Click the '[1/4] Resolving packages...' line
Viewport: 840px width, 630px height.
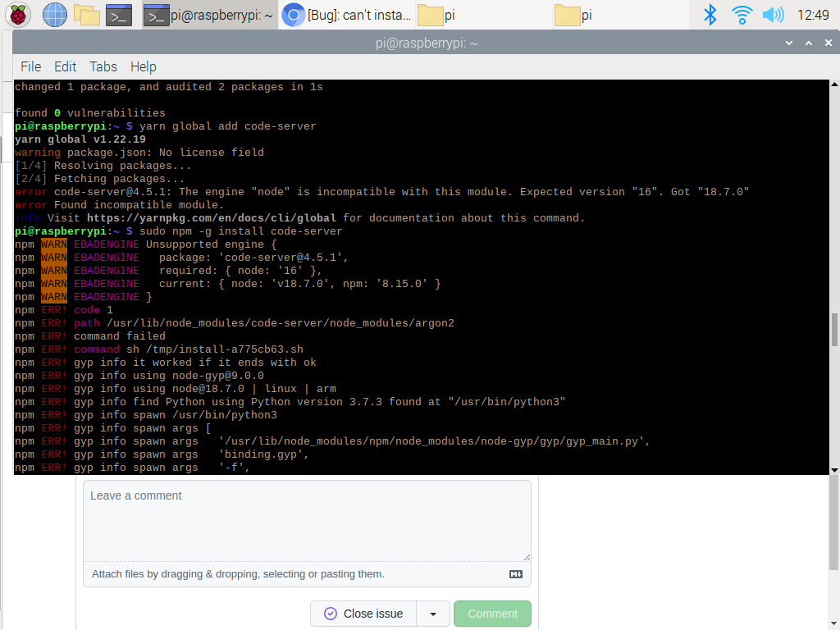[103, 166]
